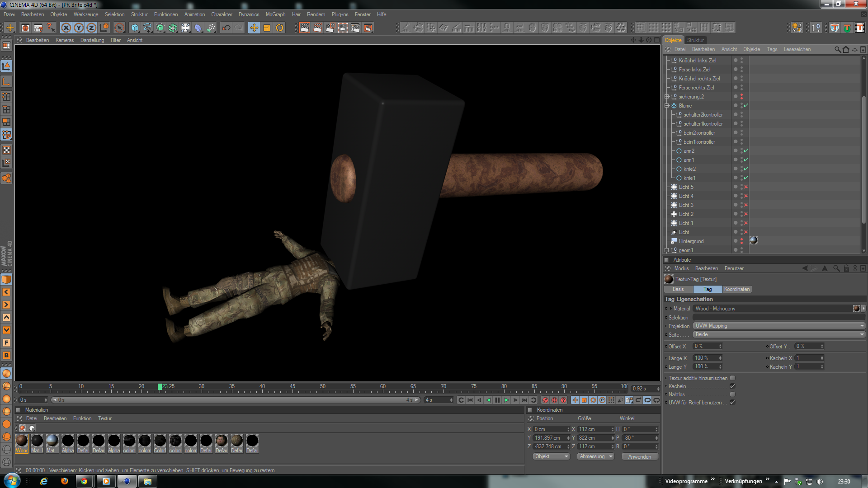Select the Scale tool in top toolbar

(x=267, y=28)
